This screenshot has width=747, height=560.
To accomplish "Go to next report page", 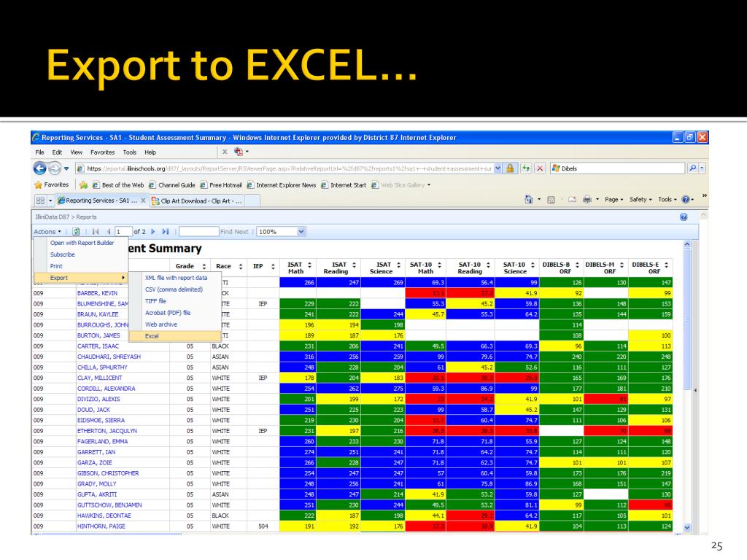I will tap(153, 231).
